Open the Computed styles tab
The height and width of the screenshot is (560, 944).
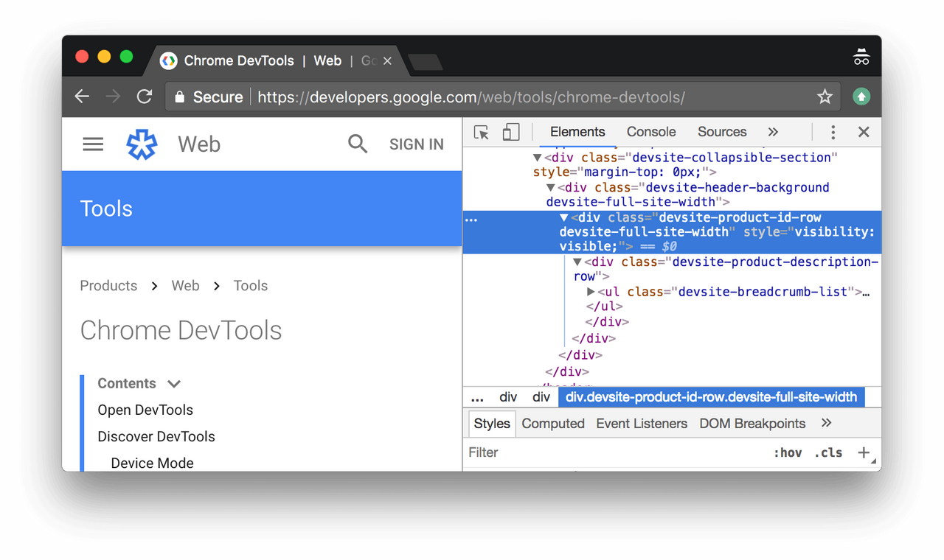tap(552, 424)
